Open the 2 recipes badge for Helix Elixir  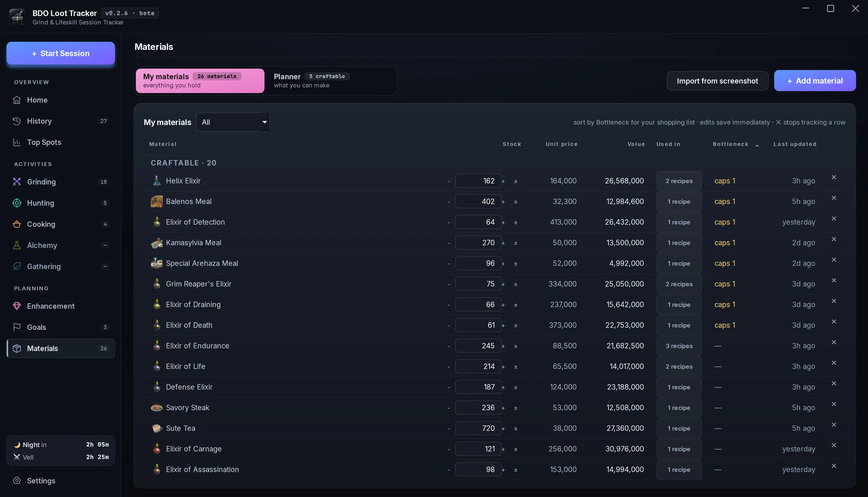pyautogui.click(x=679, y=181)
